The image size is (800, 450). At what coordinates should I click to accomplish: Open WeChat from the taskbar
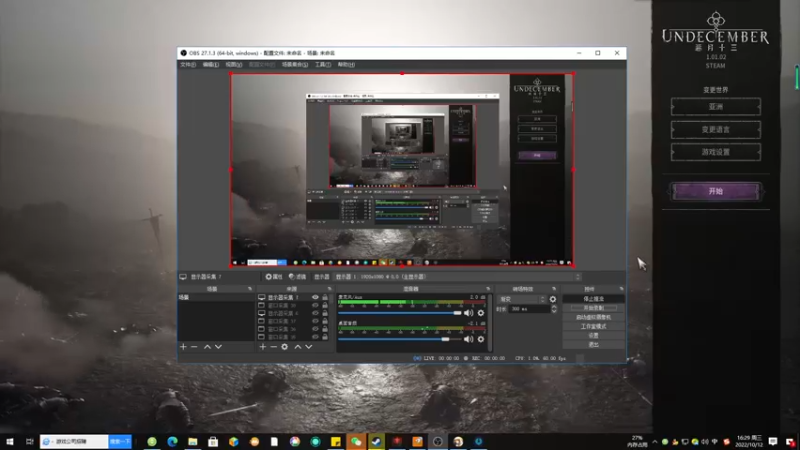tap(356, 441)
